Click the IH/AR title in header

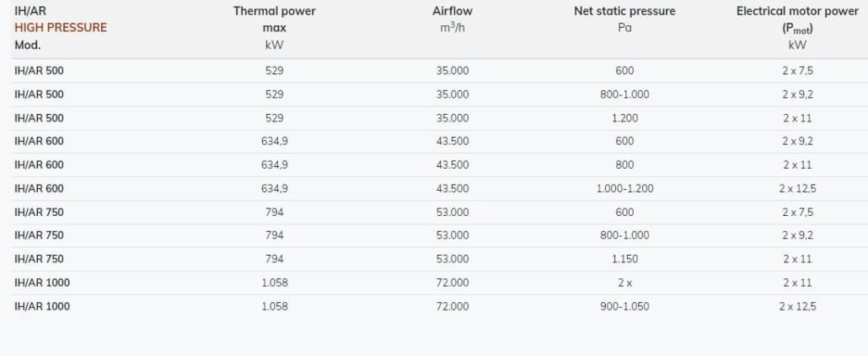click(26, 11)
